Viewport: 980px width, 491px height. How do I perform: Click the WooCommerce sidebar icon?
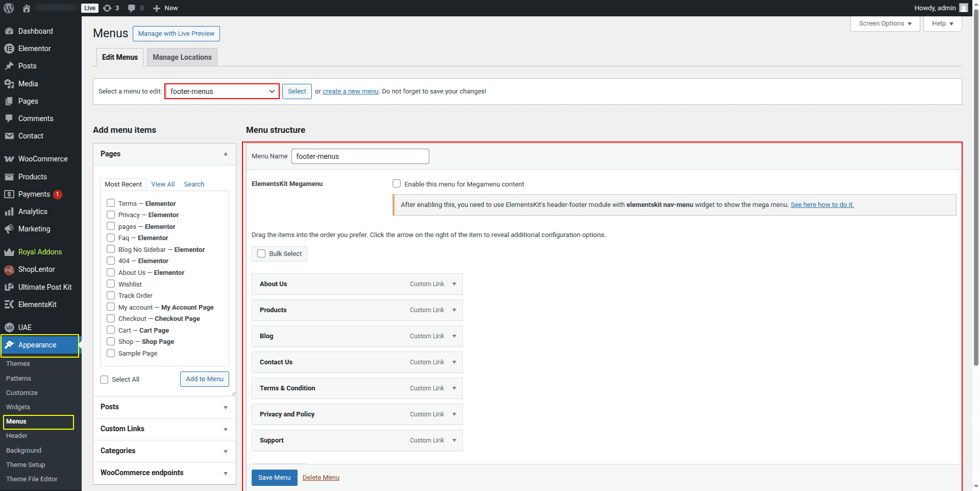[9, 159]
